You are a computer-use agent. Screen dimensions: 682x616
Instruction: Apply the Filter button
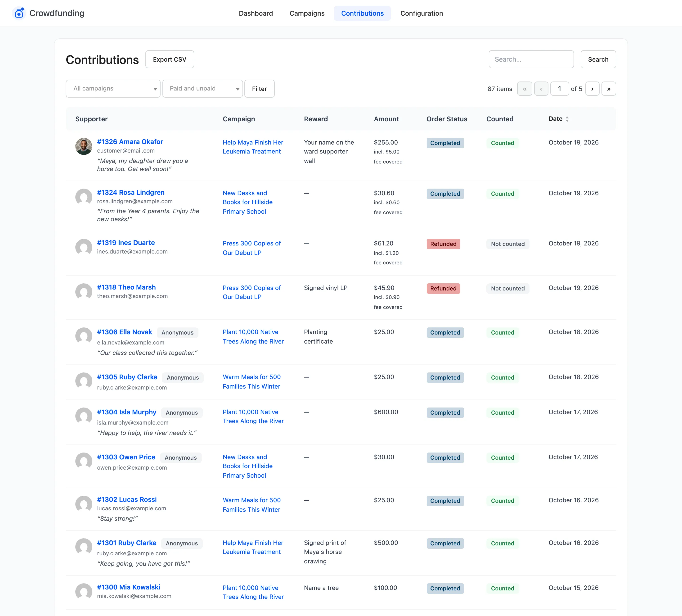click(x=260, y=89)
